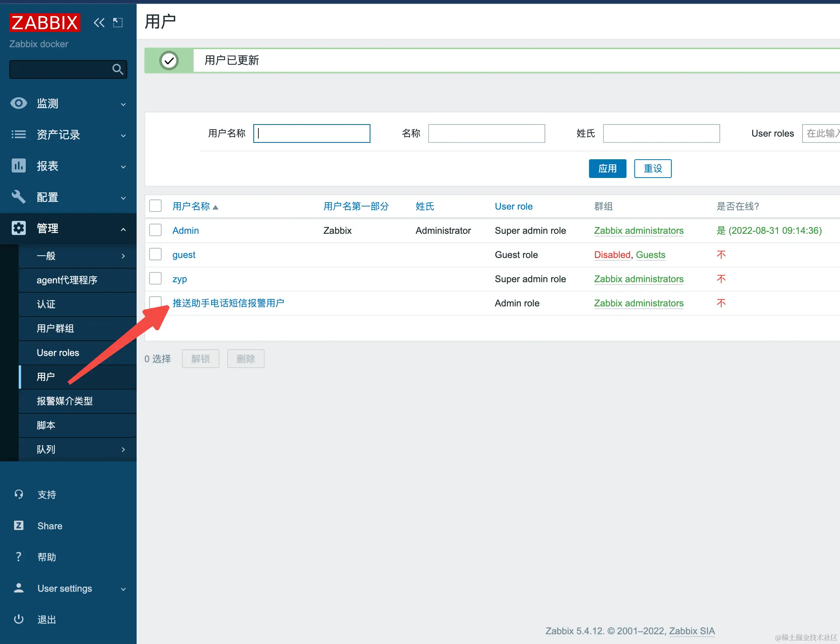Collapse the sidebar with the double-arrow icon
This screenshot has height=644, width=840.
[99, 23]
